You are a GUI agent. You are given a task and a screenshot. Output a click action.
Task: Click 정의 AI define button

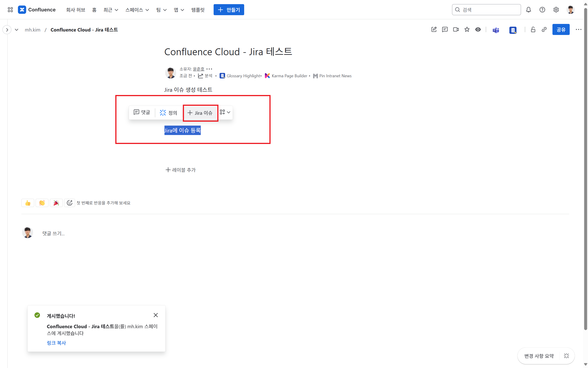pyautogui.click(x=168, y=113)
